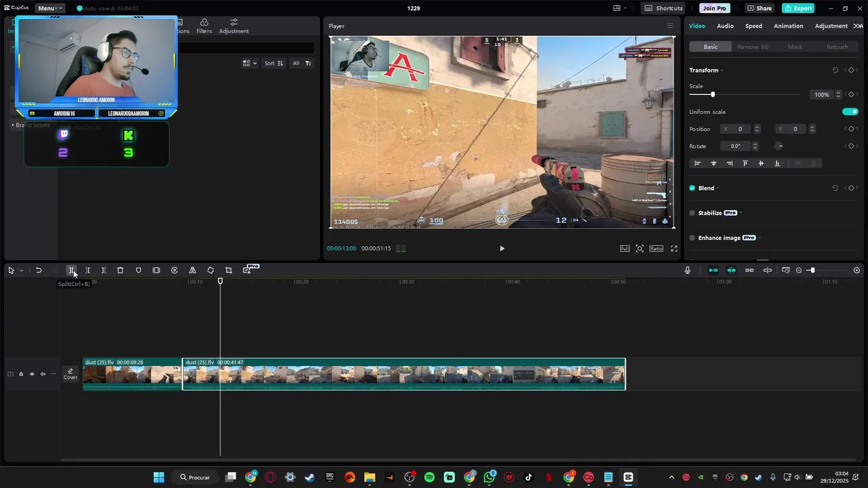This screenshot has height=488, width=868.
Task: Toggle the Enhance image checkbox
Action: [692, 238]
